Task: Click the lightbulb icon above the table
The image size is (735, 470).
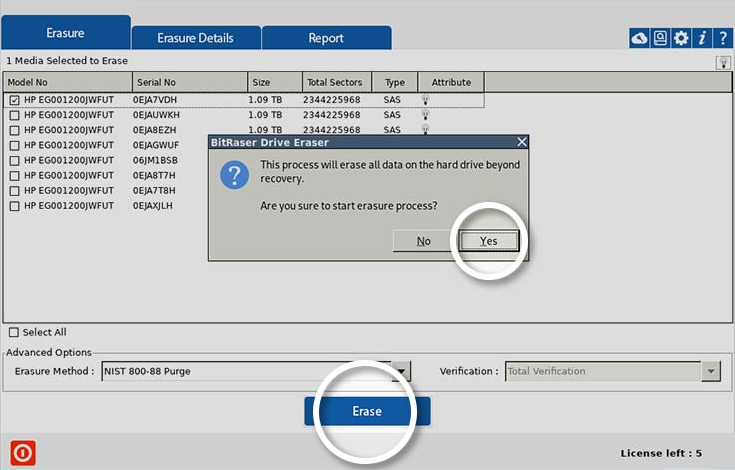Action: click(722, 62)
